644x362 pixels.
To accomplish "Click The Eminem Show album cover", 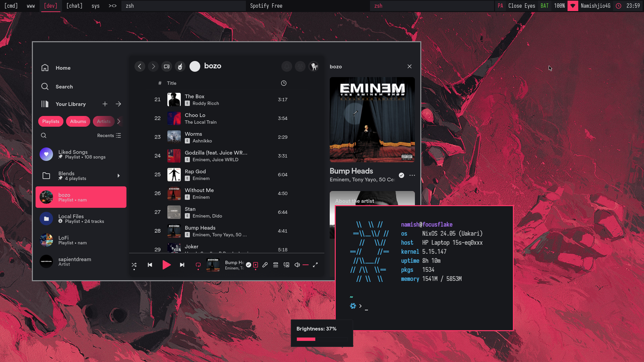I will (372, 120).
